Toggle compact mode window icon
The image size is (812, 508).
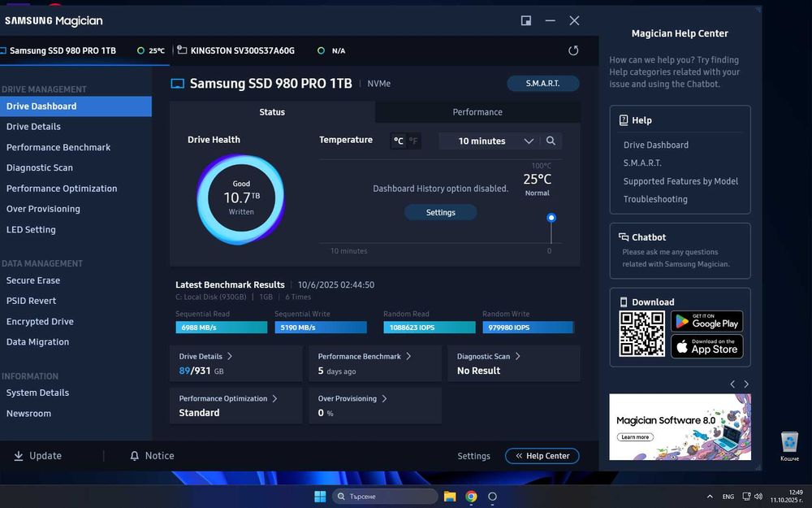click(525, 20)
